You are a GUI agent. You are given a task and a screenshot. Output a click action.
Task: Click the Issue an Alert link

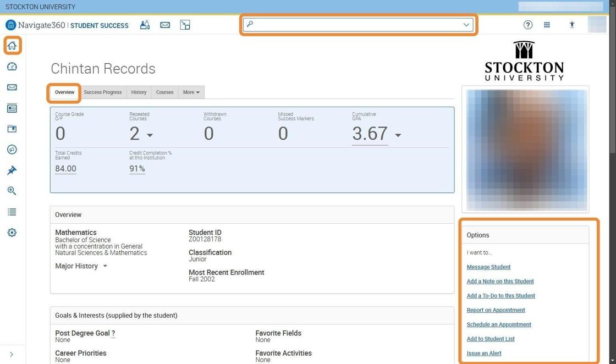pos(484,354)
